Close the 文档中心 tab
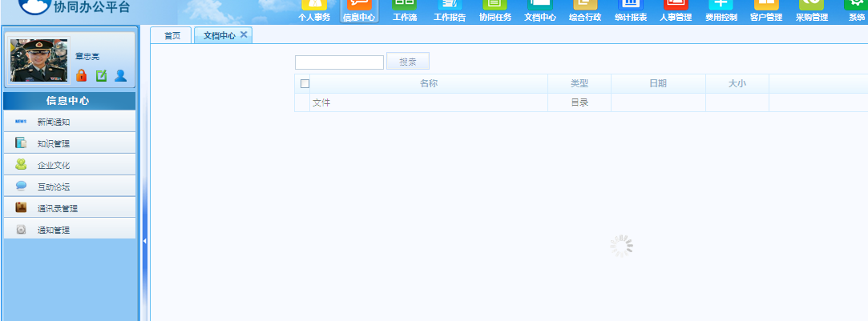Viewport: 868px width, 321px height. [x=244, y=34]
